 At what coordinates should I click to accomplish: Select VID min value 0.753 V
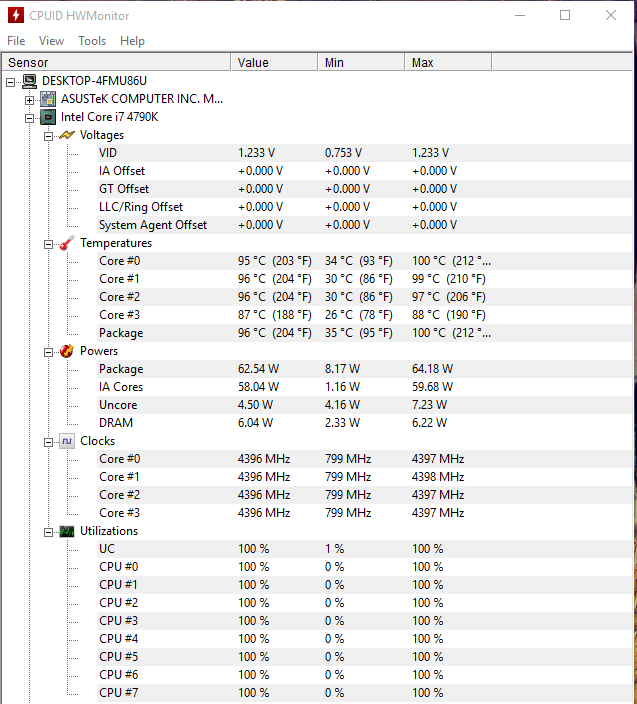coord(343,153)
